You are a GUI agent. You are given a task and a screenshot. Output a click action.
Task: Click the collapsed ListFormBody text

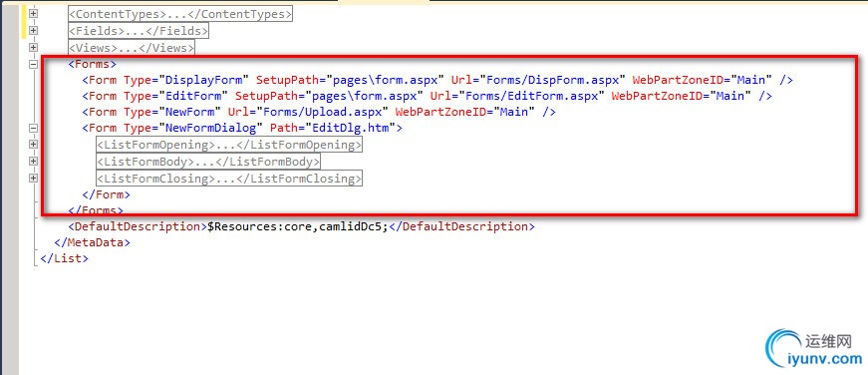coord(208,162)
